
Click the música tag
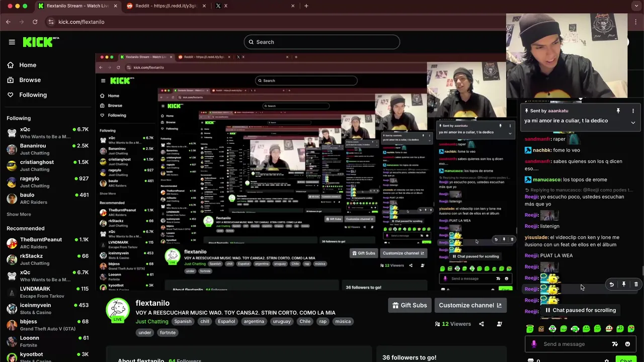tap(343, 321)
